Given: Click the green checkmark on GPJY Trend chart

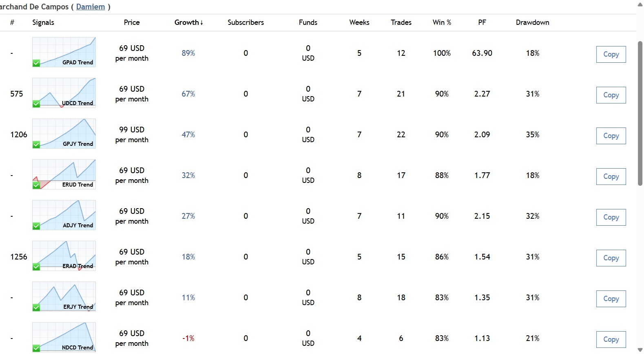Looking at the screenshot, I should tap(36, 145).
